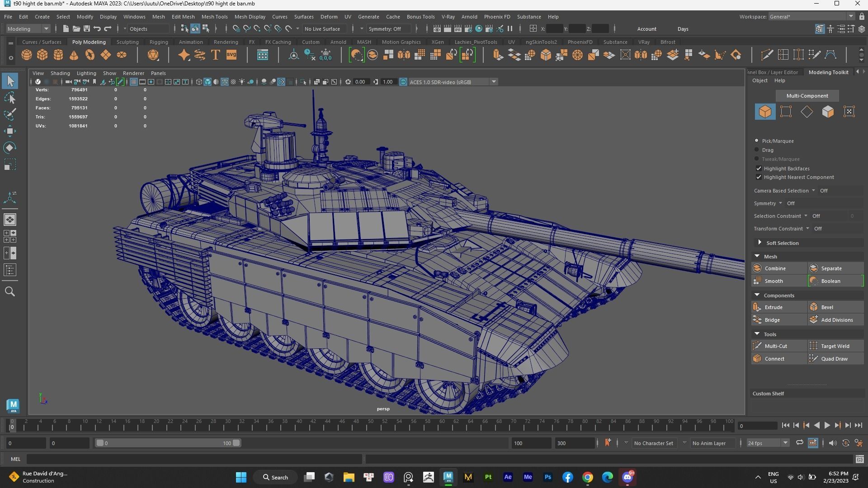Select the arrow Select tool in toolbox
The image size is (868, 488).
[10, 81]
